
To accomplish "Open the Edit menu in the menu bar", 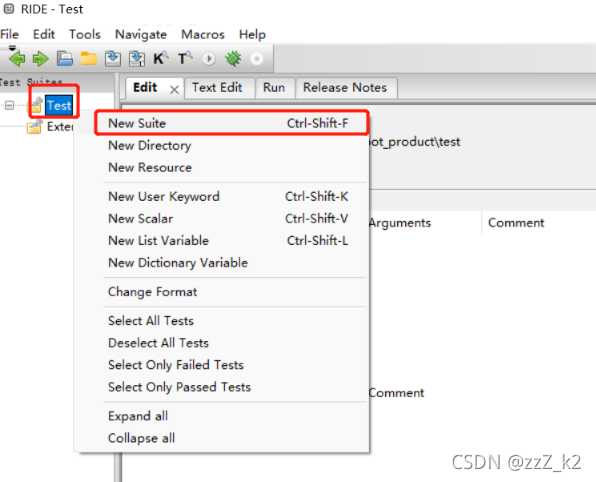I will tap(44, 34).
